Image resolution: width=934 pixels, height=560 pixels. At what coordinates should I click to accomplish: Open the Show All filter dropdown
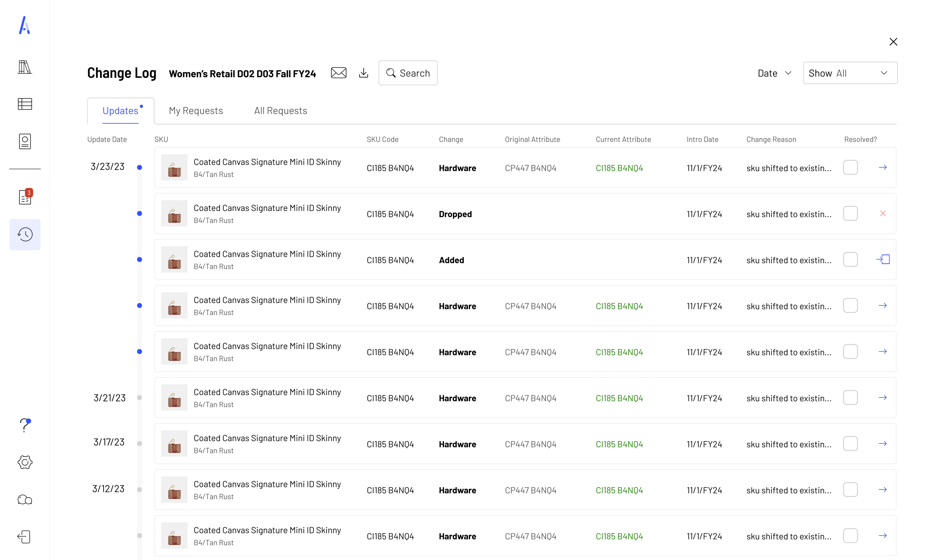pos(850,73)
